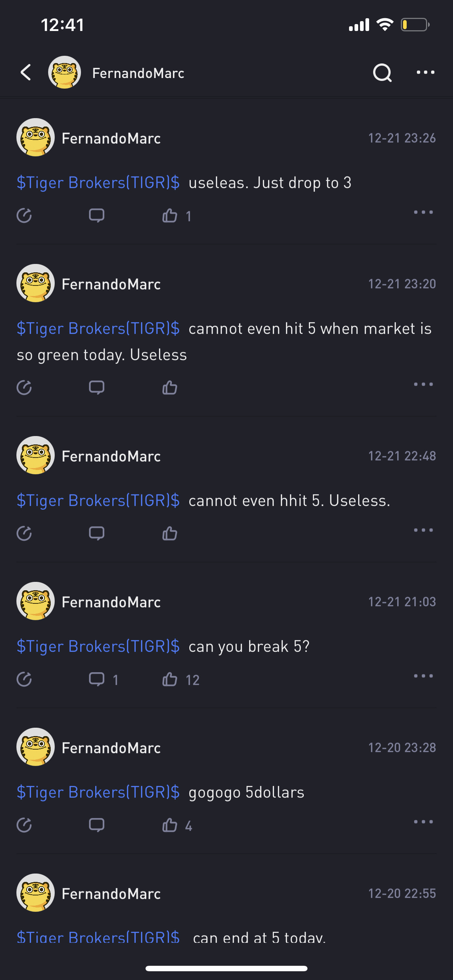Like the "gogogo 5dollars" post
Viewport: 453px width, 980px height.
[x=170, y=825]
